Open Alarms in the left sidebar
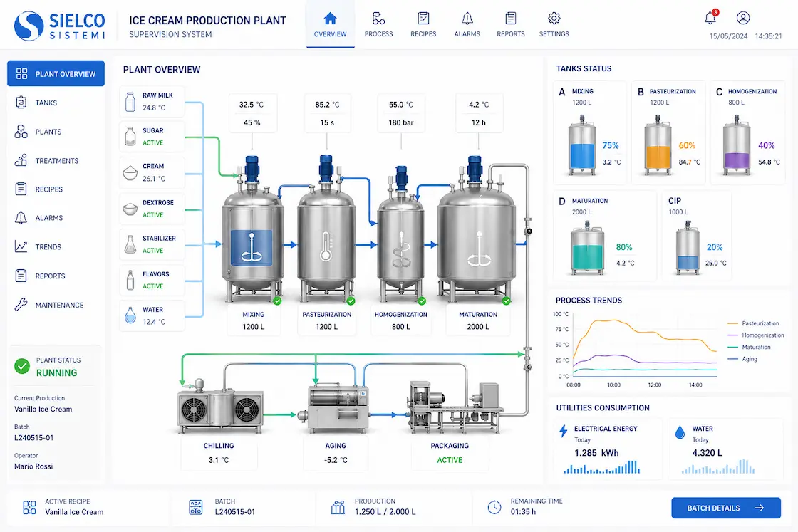Viewport: 798px width, 532px height. [x=56, y=218]
